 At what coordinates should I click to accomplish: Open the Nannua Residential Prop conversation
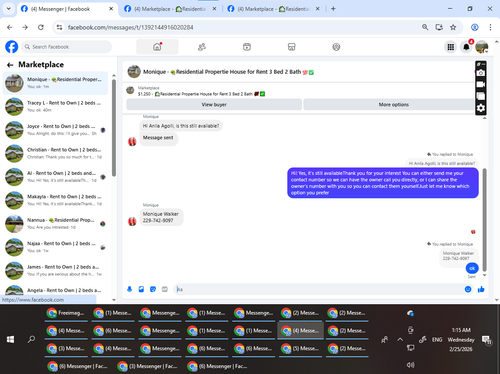[x=56, y=223]
